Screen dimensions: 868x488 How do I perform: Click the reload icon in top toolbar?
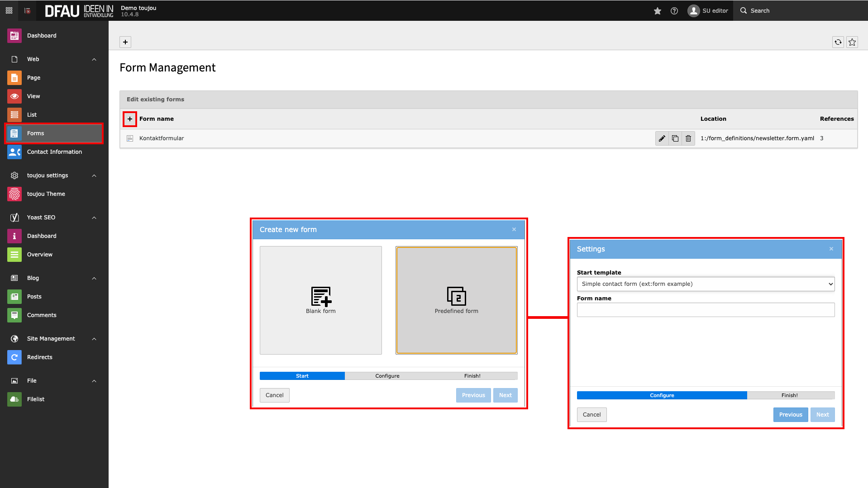tap(838, 42)
